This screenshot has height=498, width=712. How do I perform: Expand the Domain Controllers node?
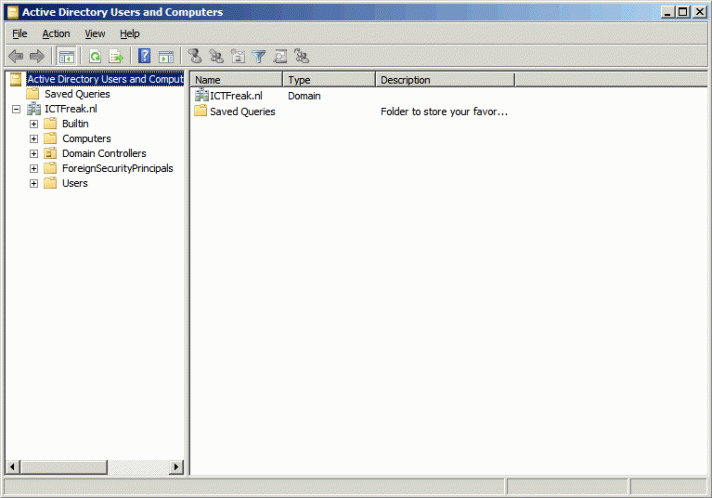(x=34, y=154)
